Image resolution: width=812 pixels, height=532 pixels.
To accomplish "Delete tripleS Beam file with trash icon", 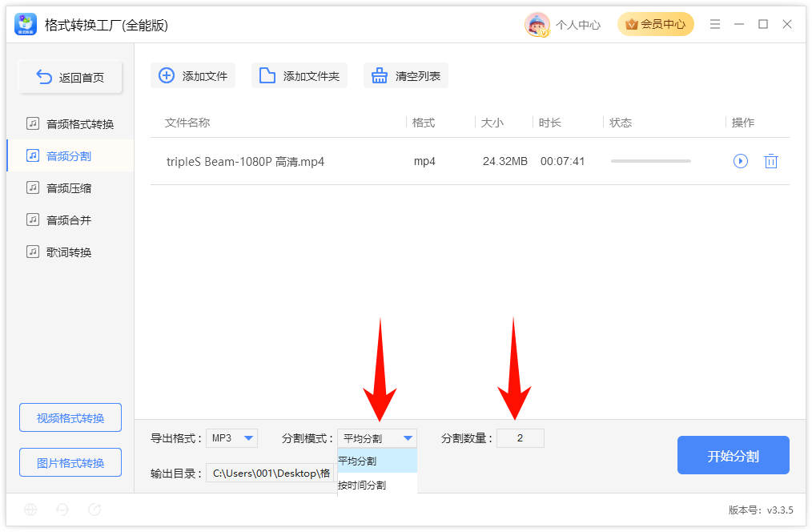I will (x=771, y=161).
